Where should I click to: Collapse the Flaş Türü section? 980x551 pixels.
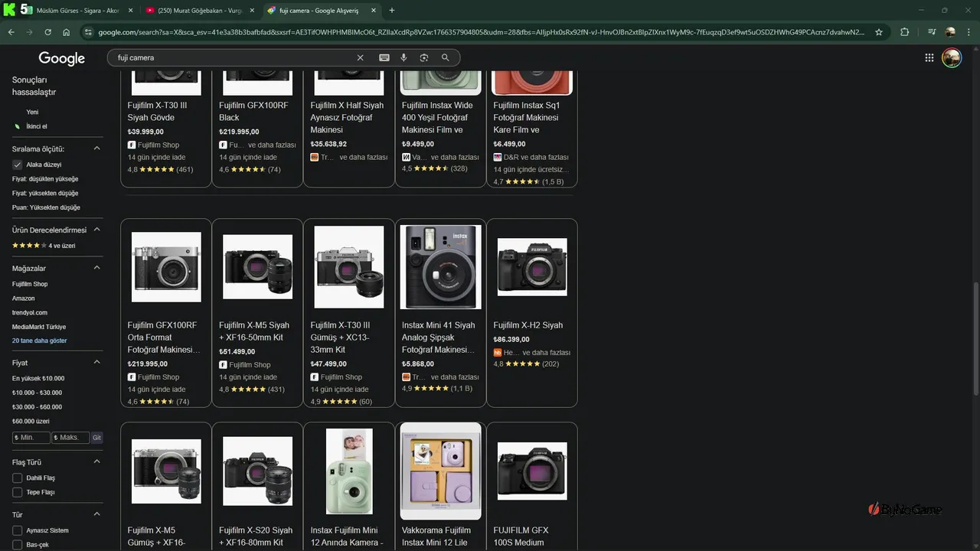pyautogui.click(x=97, y=461)
